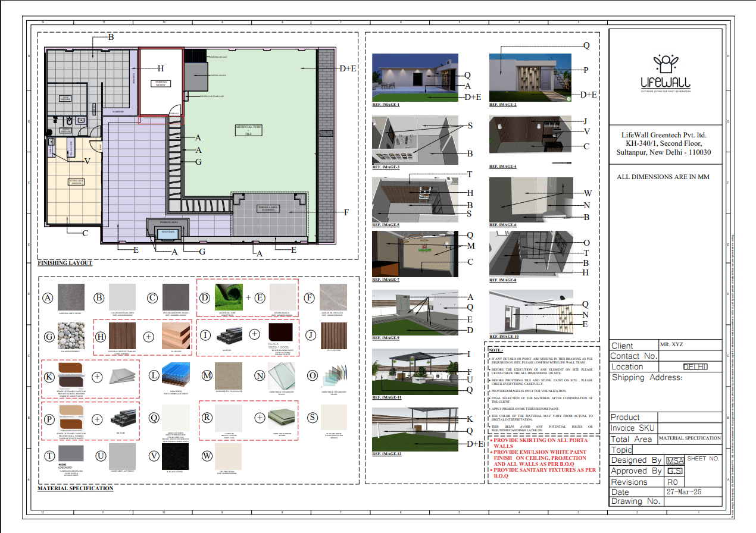756x533 pixels.
Task: Click 'ALL DIMENSIONS ARE IN MM' text
Action: (663, 177)
